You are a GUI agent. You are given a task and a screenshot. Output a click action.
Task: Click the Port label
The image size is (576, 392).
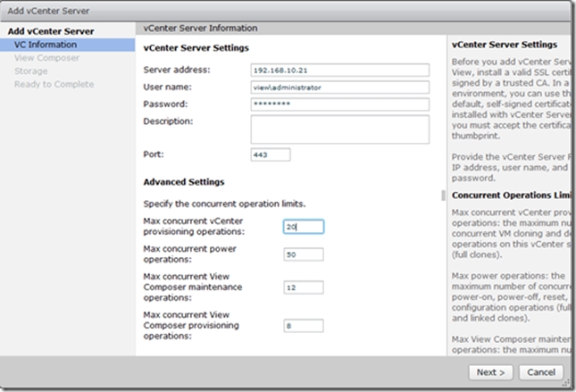pos(154,154)
